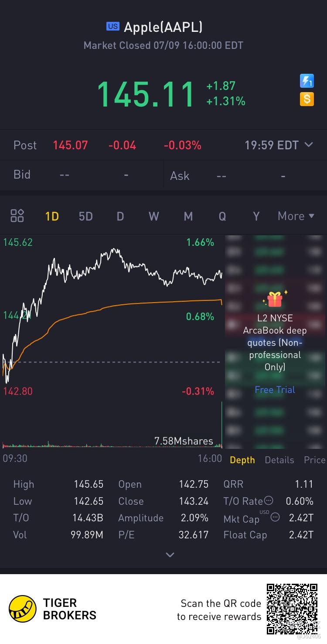Image resolution: width=327 pixels, height=644 pixels.
Task: Expand the post-market 19:59 EDT dropdown
Action: 279,145
